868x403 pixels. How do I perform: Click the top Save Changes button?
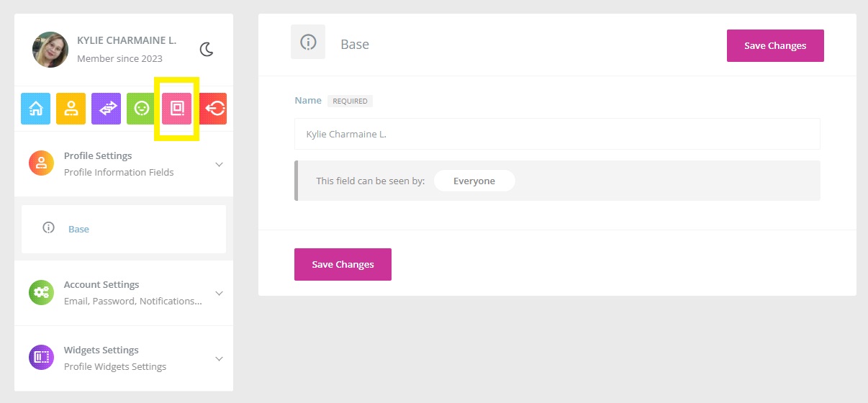[x=775, y=45]
